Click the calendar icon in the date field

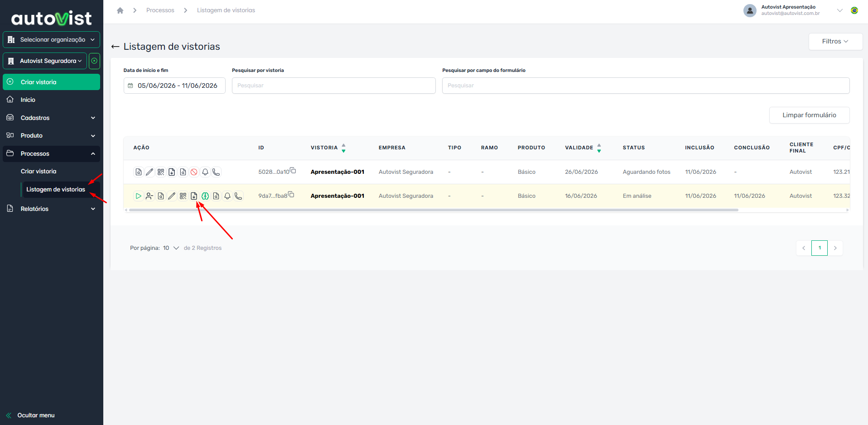click(x=130, y=86)
